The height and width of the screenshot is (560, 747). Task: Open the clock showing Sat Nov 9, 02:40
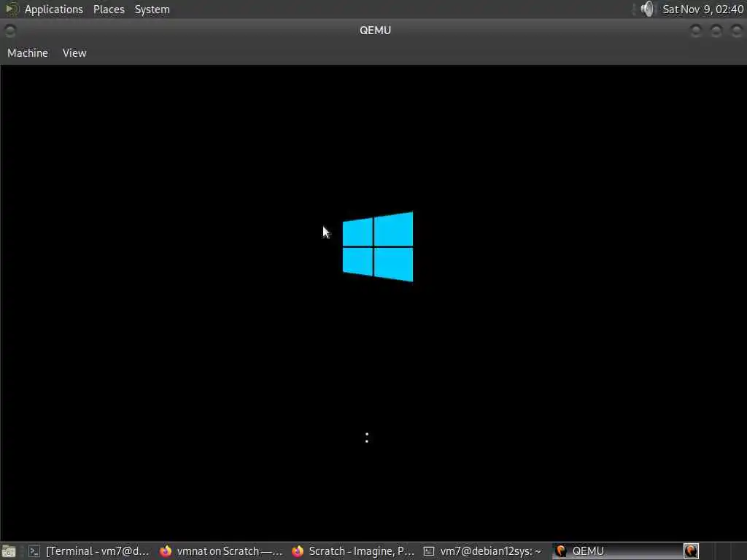click(x=703, y=9)
